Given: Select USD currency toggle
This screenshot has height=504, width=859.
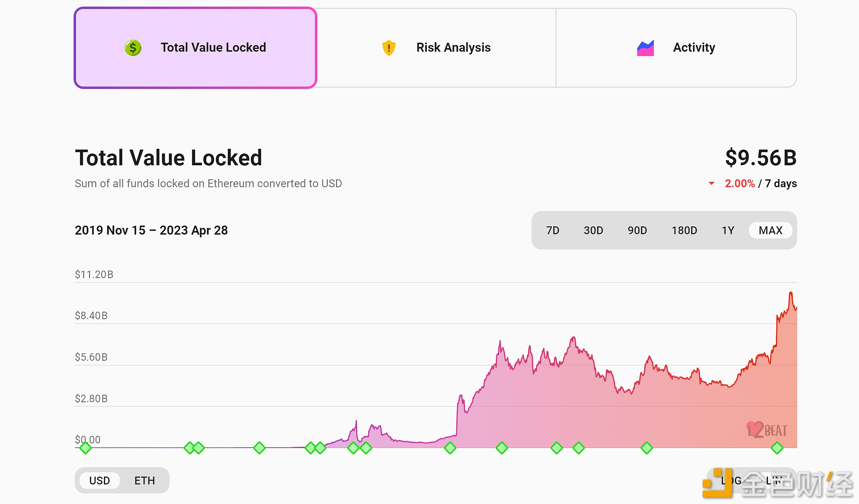Looking at the screenshot, I should [99, 481].
